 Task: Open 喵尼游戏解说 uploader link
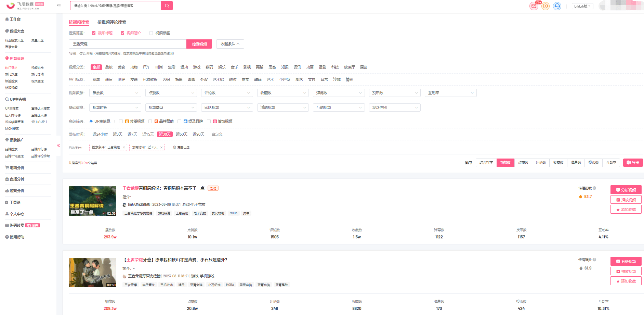[x=139, y=204]
